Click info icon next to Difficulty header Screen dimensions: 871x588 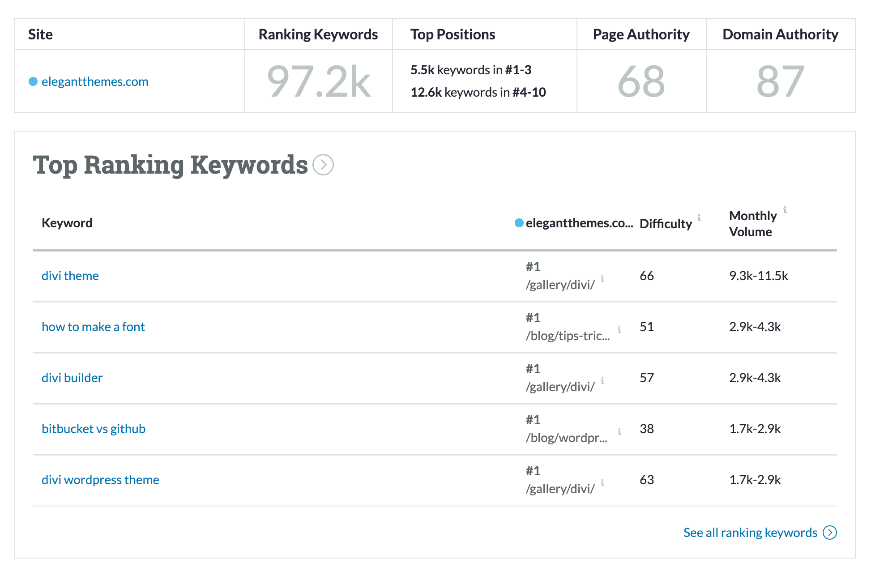pyautogui.click(x=699, y=217)
